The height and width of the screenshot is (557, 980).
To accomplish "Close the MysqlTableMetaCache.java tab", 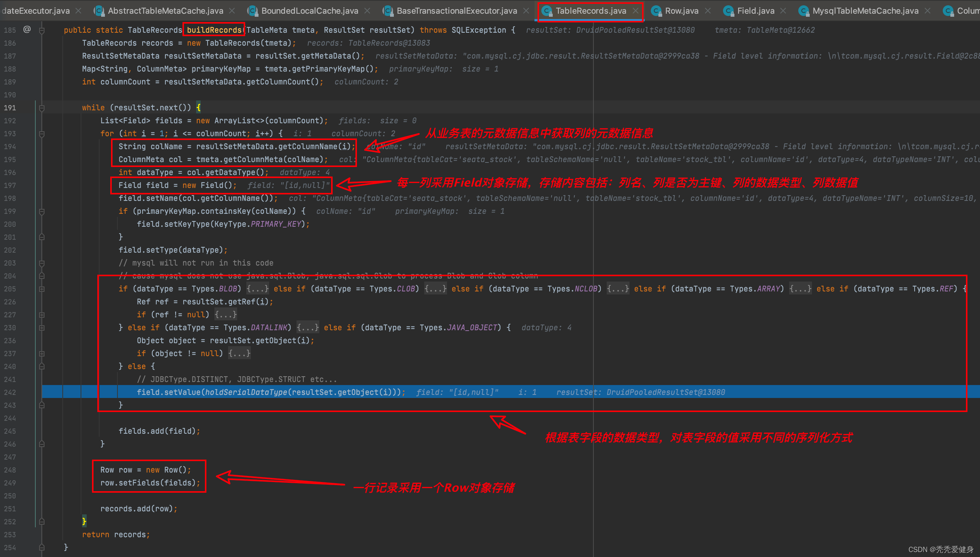I will click(x=928, y=11).
